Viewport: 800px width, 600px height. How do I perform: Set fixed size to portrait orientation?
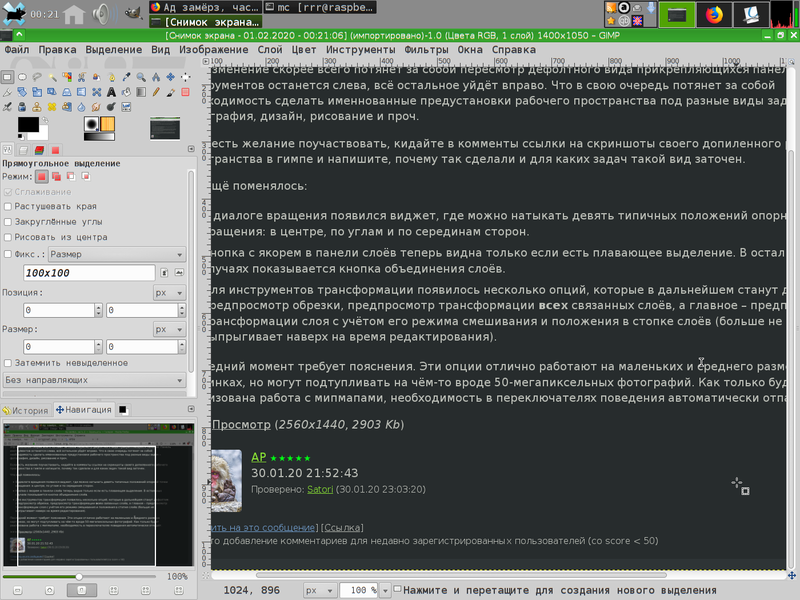(x=164, y=273)
